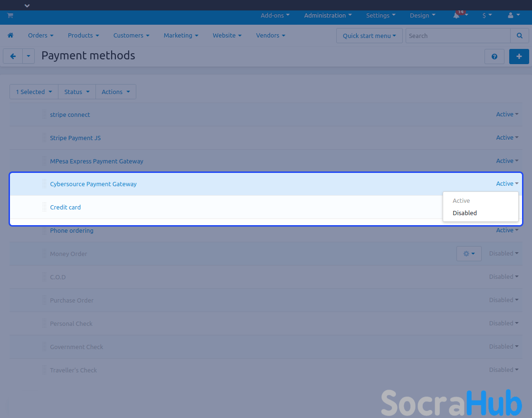This screenshot has width=532, height=418.
Task: Open the Actions dropdown
Action: (x=116, y=92)
